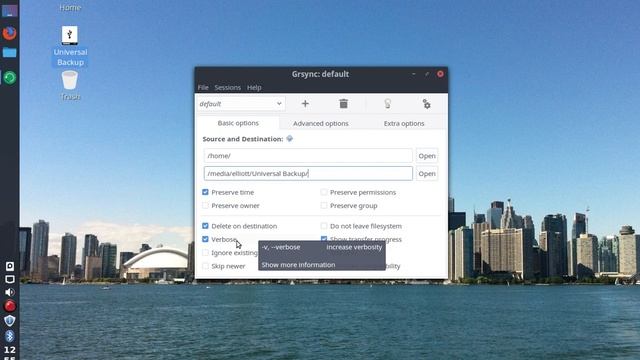Click the shield tray icon

10,321
